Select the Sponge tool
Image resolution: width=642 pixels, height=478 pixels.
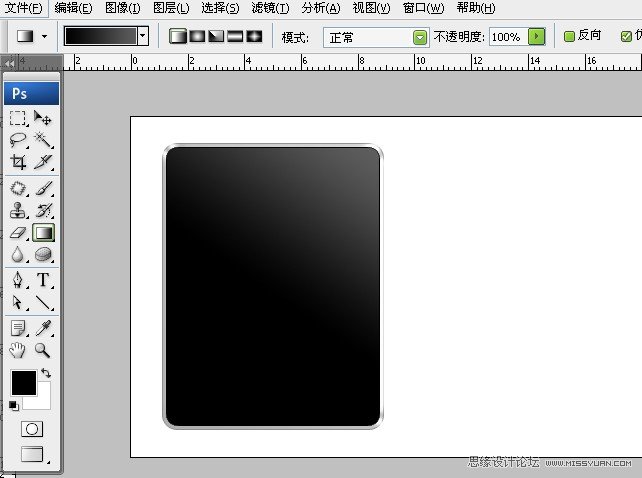coord(43,254)
